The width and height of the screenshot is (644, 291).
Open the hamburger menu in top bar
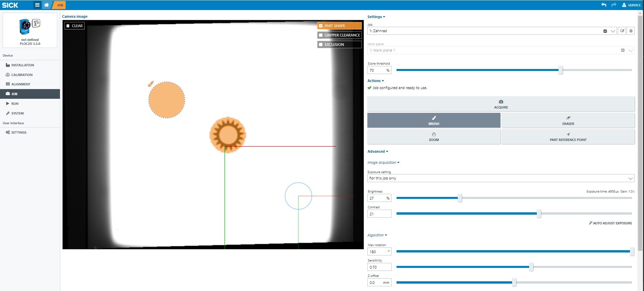point(37,5)
